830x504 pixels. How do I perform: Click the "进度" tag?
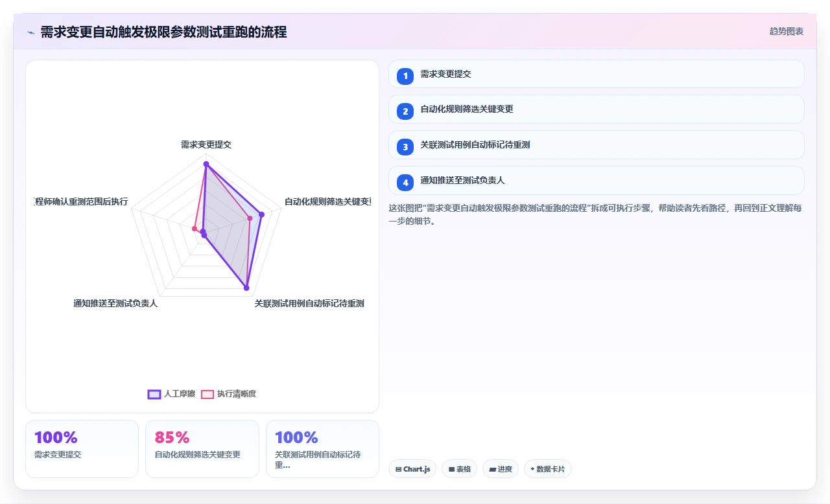coord(501,469)
